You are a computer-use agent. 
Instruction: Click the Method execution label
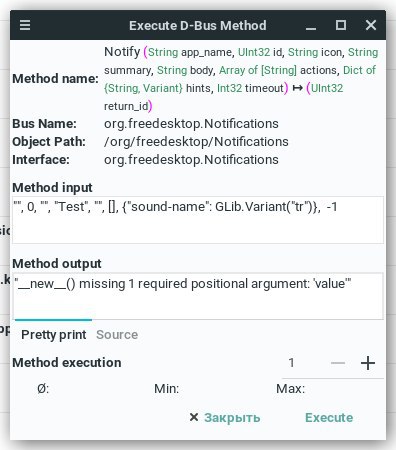pos(67,363)
